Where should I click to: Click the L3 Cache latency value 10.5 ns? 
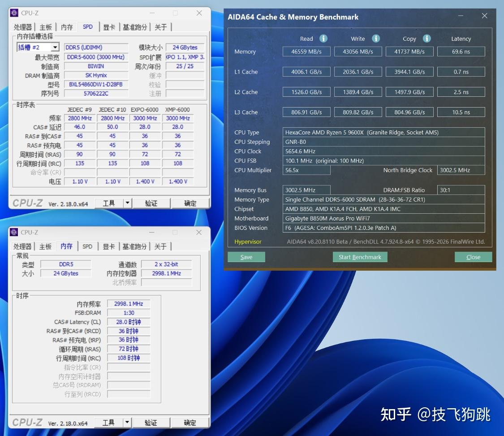pos(461,112)
